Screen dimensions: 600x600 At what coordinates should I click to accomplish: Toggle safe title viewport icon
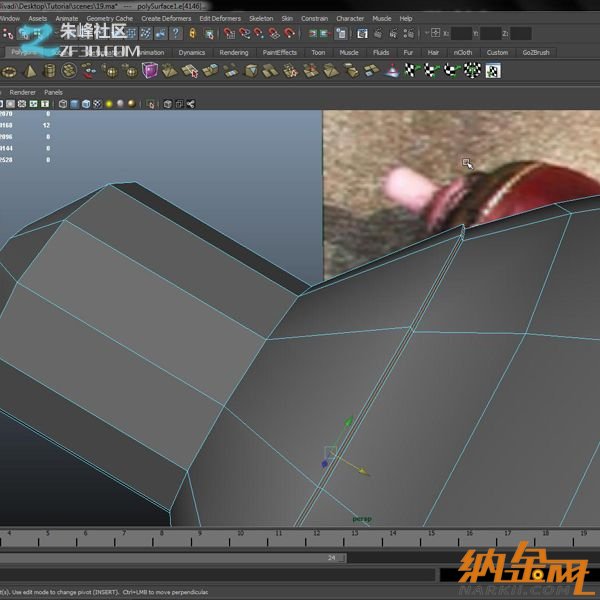(45, 104)
